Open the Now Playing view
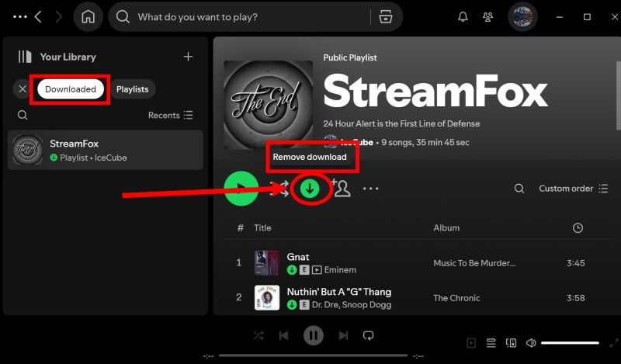Image resolution: width=621 pixels, height=364 pixels. (471, 343)
